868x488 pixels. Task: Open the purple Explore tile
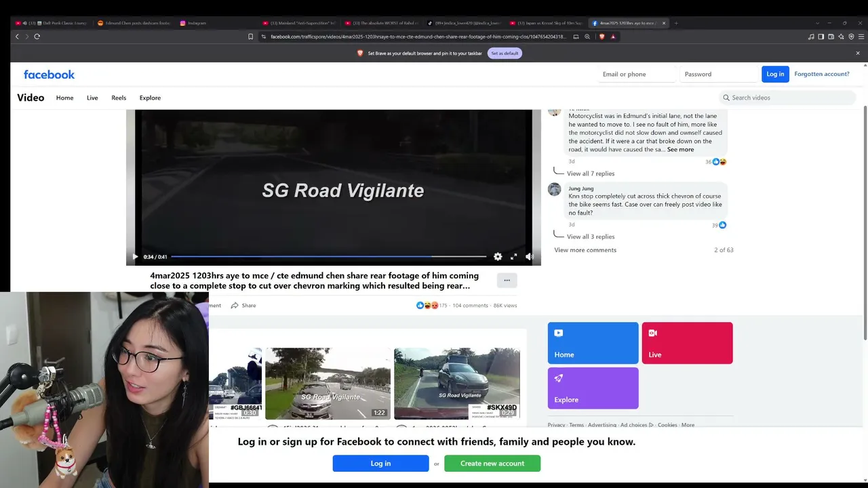pos(593,388)
